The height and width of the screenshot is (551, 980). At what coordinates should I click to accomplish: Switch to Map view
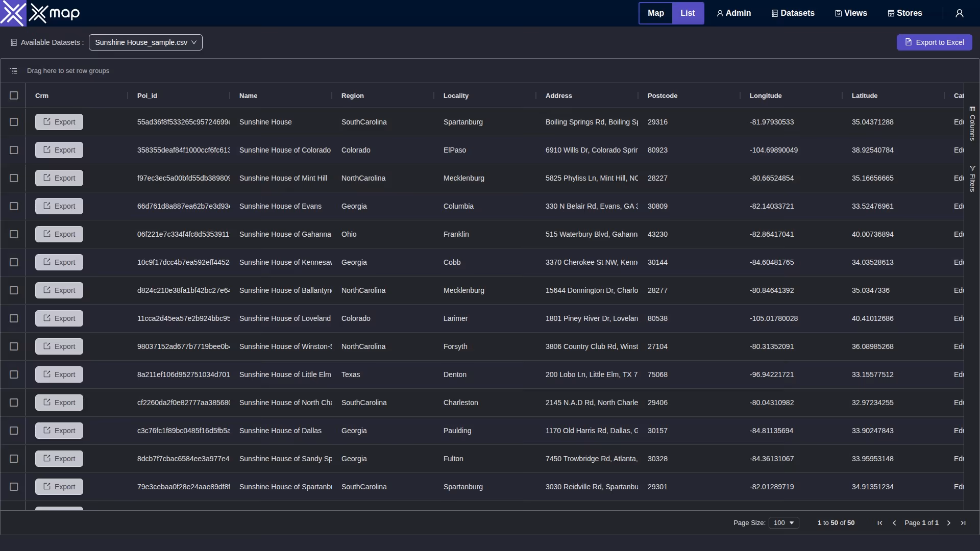pos(656,13)
